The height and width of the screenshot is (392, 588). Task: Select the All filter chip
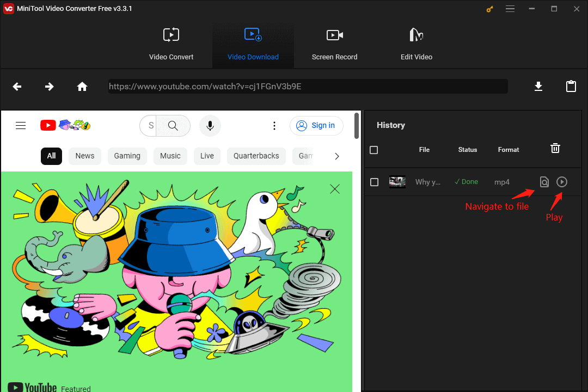tap(51, 156)
